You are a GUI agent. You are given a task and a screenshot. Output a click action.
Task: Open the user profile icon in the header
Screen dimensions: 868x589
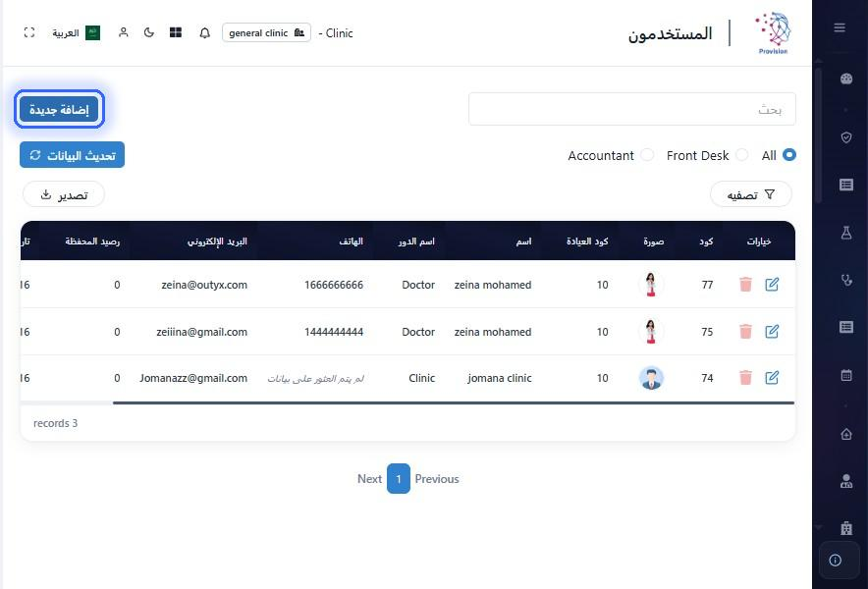pos(124,32)
